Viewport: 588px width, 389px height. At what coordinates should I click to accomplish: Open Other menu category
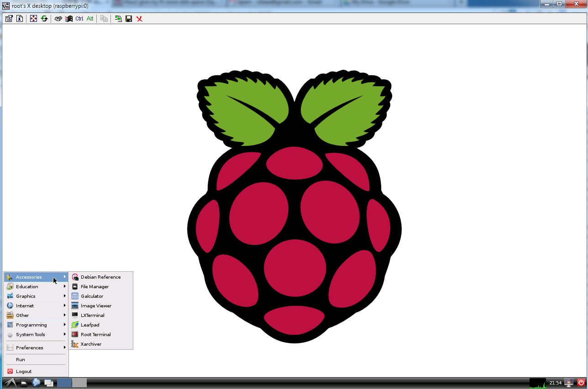click(36, 316)
